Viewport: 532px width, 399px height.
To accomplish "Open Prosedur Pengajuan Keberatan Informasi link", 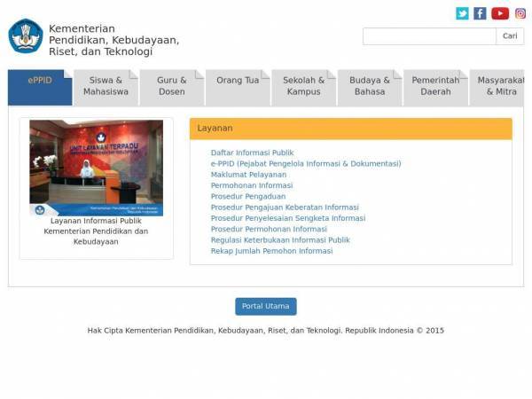I will (285, 207).
